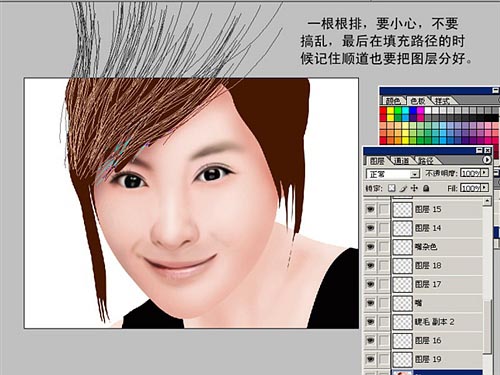Select the highlighted layer below 图层 19
This screenshot has height=375, width=500.
click(437, 372)
